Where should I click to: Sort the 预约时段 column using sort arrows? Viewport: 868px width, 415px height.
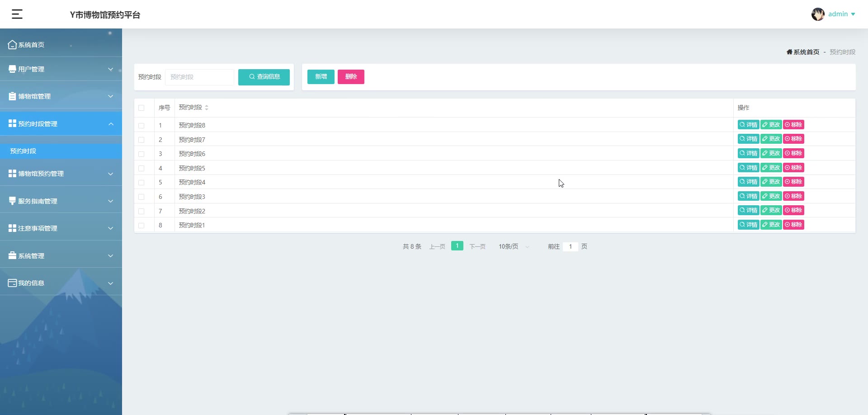coord(207,108)
